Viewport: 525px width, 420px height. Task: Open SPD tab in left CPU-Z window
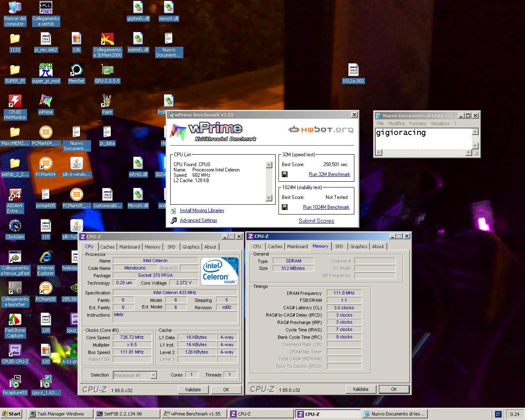point(171,247)
